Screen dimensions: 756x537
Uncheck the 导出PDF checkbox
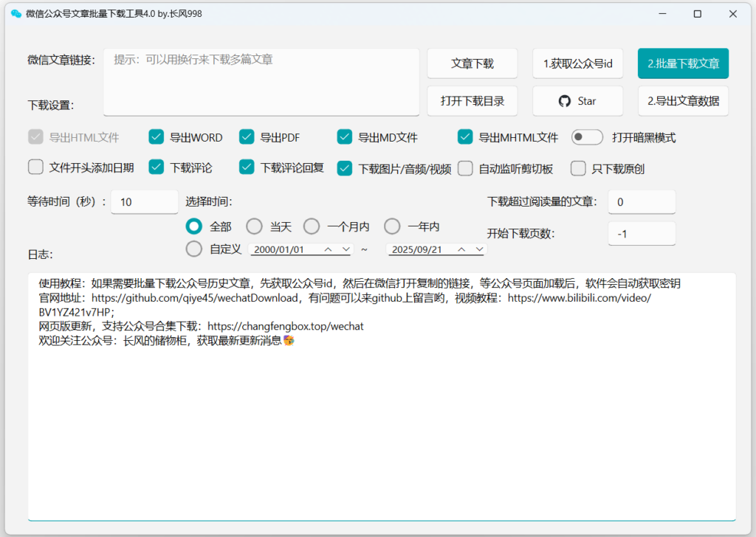tap(247, 137)
